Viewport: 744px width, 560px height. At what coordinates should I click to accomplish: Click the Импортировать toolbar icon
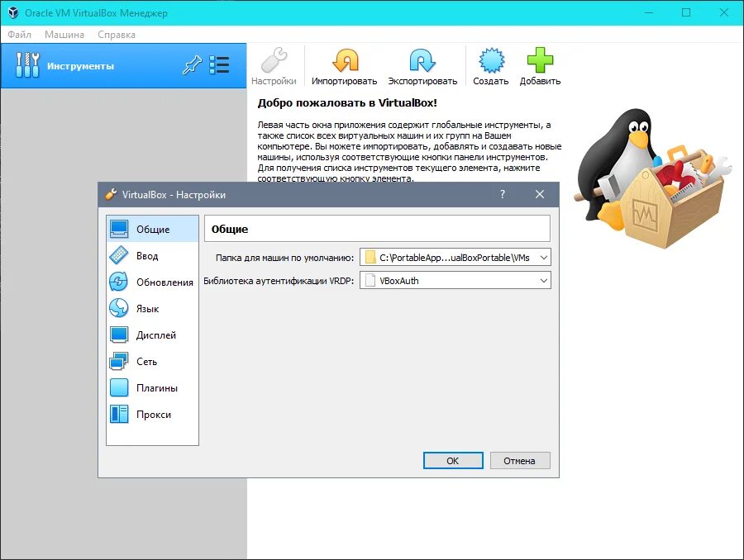tap(345, 60)
